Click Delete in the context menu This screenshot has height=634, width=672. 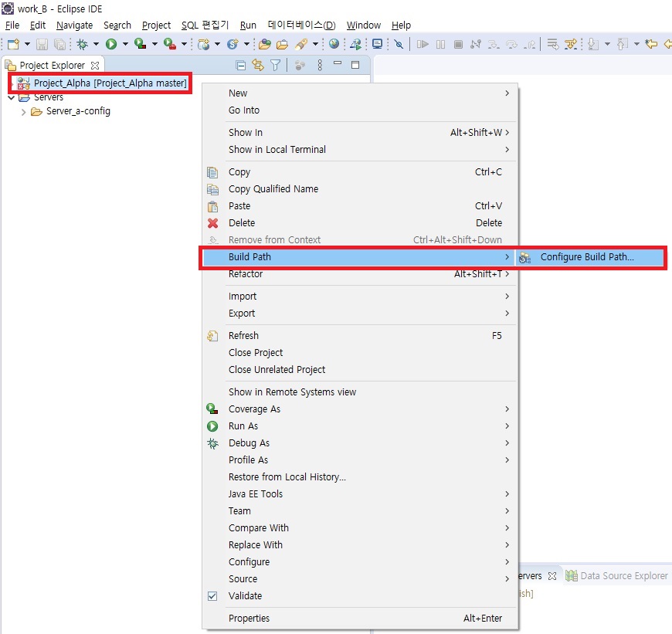pyautogui.click(x=360, y=222)
